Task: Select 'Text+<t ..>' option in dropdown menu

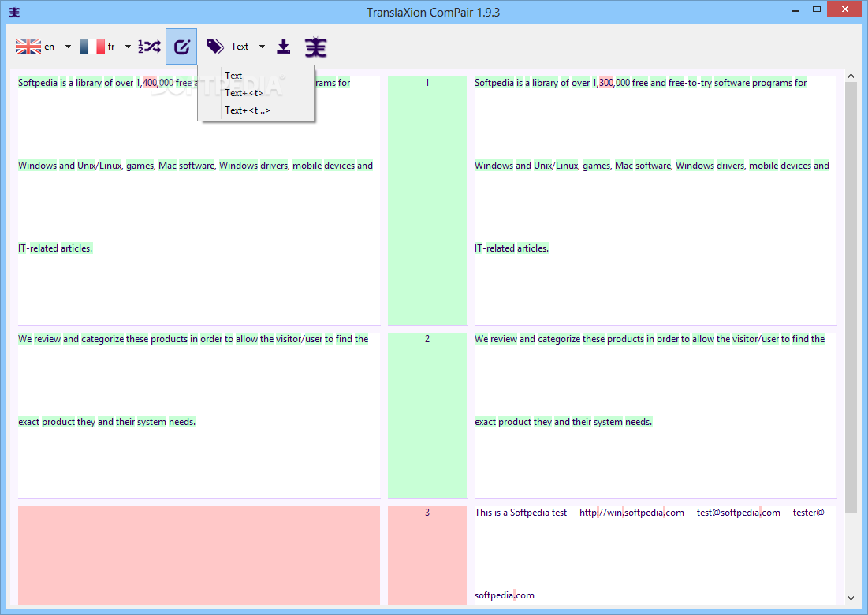Action: [255, 110]
